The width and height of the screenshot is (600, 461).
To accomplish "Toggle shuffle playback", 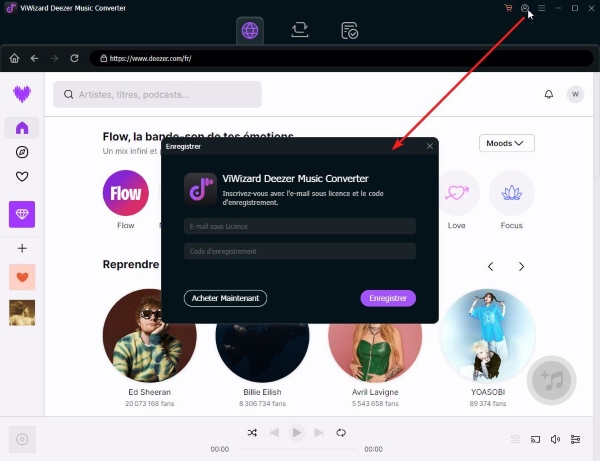I will click(252, 433).
